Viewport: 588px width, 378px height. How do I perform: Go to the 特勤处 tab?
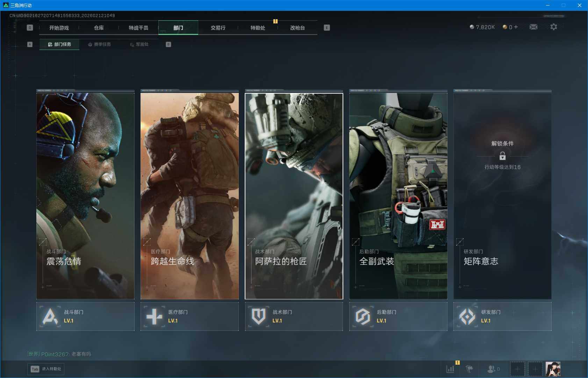pyautogui.click(x=258, y=28)
